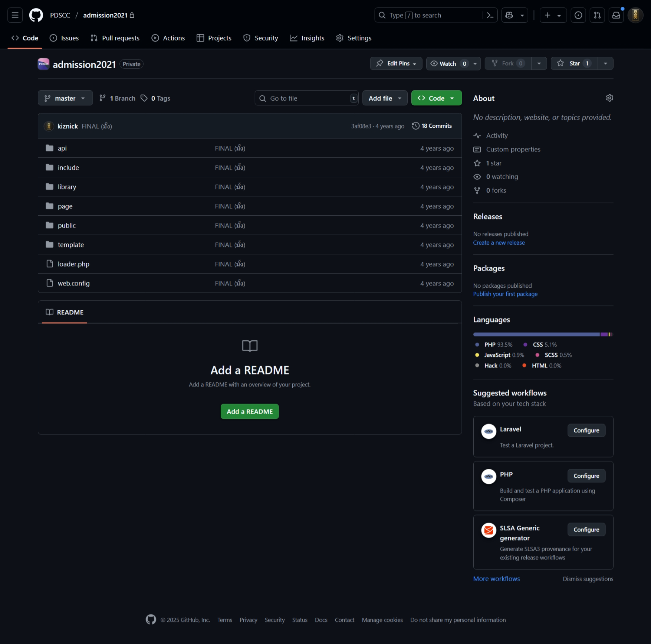The image size is (651, 644).
Task: Open the green Code dropdown
Action: [x=436, y=98]
